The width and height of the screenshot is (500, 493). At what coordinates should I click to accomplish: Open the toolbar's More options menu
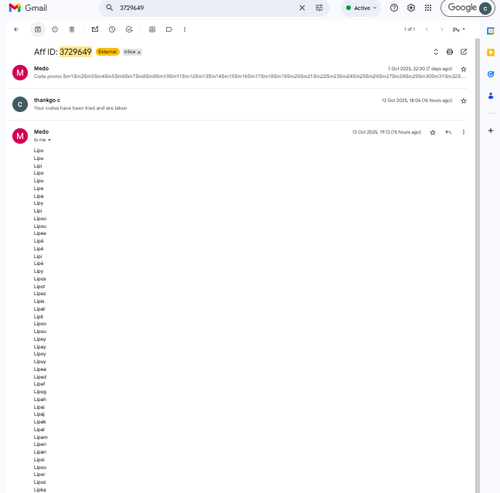(x=184, y=29)
